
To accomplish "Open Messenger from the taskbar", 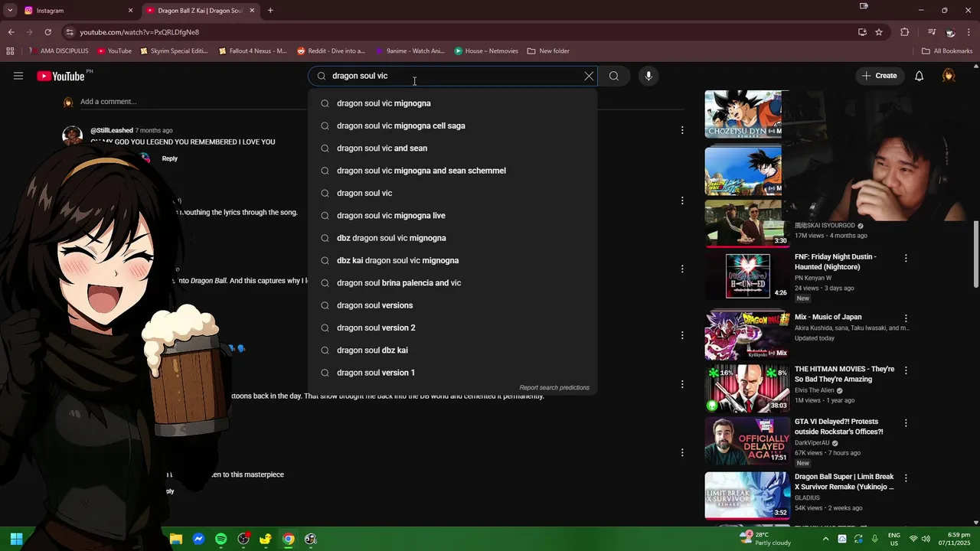I will click(198, 539).
